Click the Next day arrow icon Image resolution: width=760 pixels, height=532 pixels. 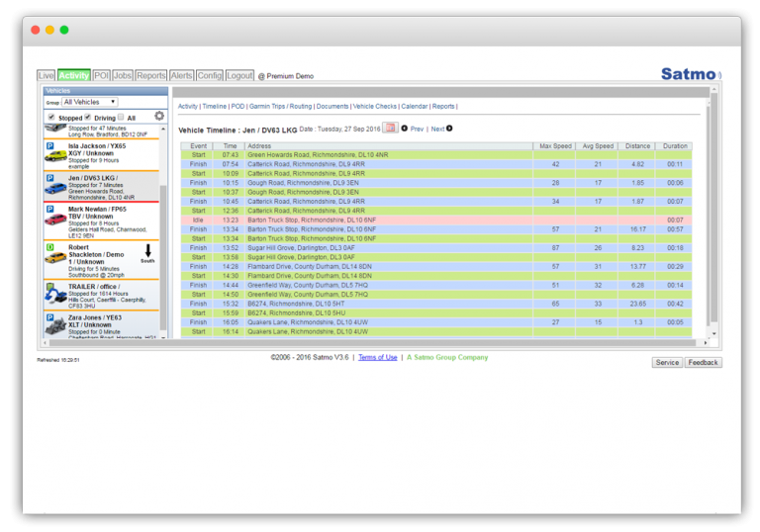(x=449, y=129)
